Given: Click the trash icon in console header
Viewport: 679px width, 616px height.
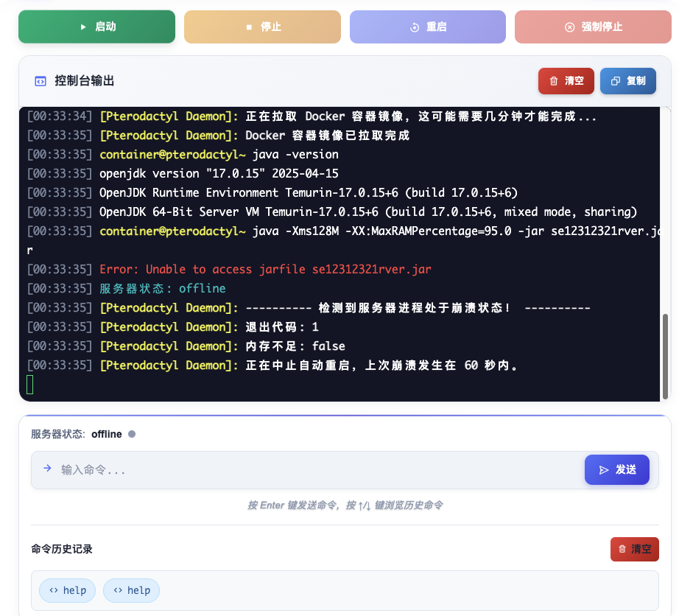Looking at the screenshot, I should [553, 81].
